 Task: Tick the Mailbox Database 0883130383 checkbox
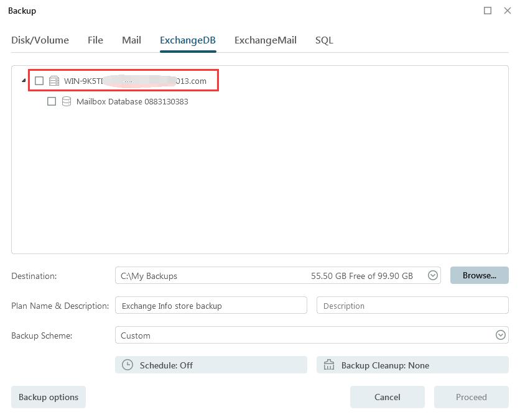tap(52, 101)
